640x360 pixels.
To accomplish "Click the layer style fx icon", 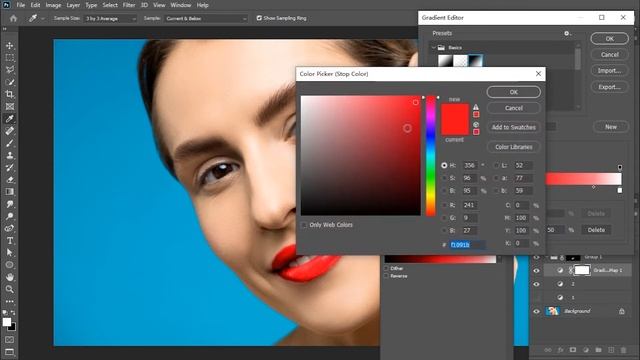I will (560, 350).
